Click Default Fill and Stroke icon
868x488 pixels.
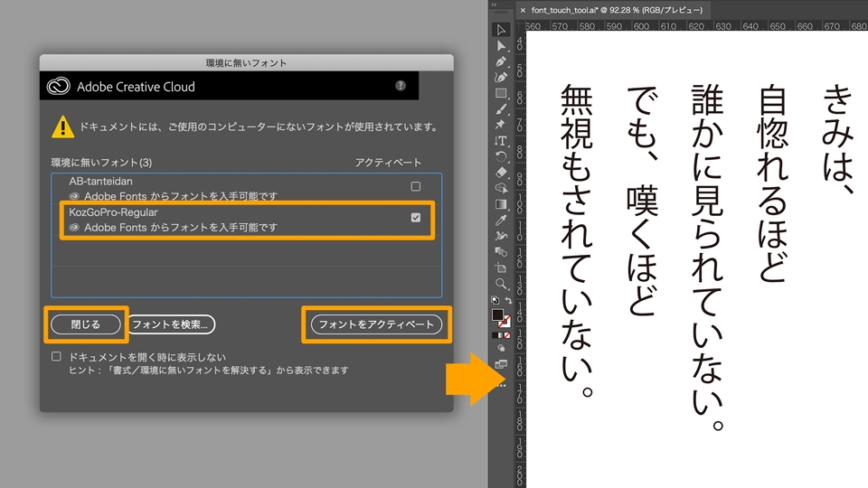(495, 300)
